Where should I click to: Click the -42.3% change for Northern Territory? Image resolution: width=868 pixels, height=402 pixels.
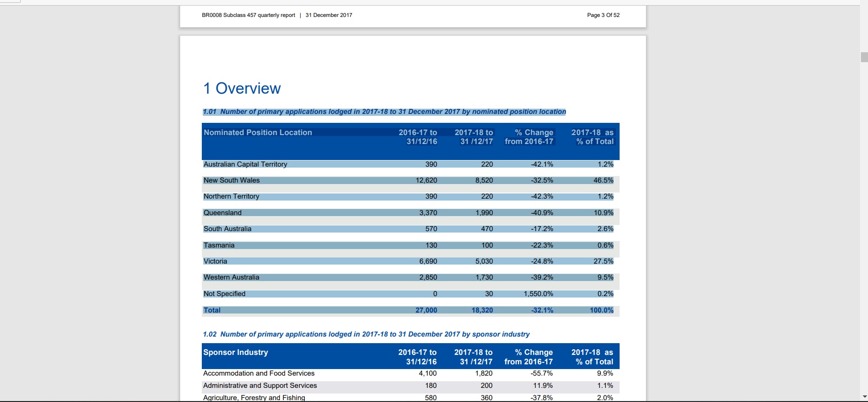coord(542,196)
